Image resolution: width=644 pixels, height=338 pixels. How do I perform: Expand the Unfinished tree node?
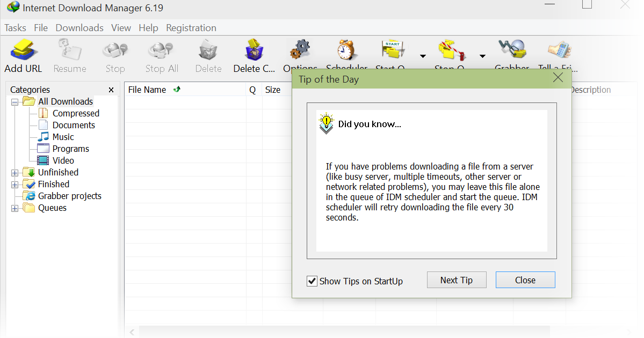[15, 173]
